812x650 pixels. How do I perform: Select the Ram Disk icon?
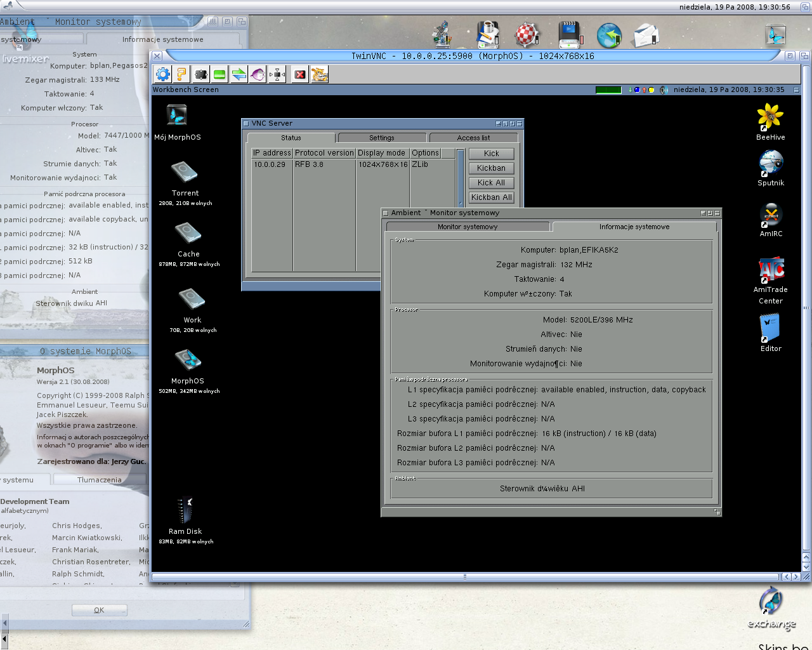(185, 510)
